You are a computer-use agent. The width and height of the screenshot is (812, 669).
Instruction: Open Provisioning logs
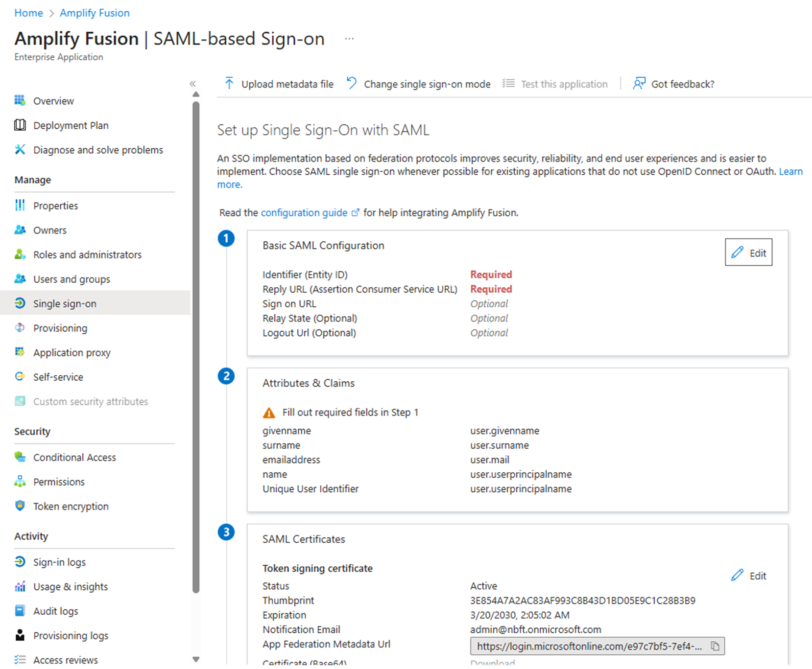(x=71, y=635)
